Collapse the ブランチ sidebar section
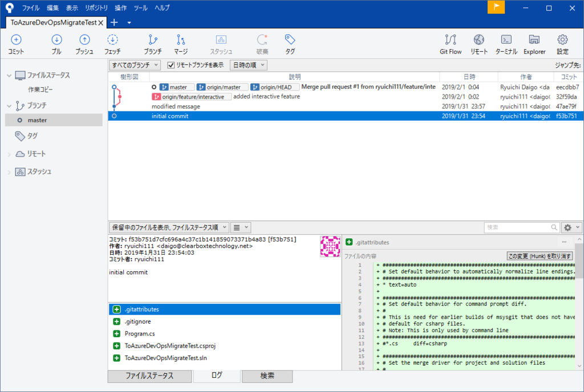584x392 pixels. [x=9, y=106]
